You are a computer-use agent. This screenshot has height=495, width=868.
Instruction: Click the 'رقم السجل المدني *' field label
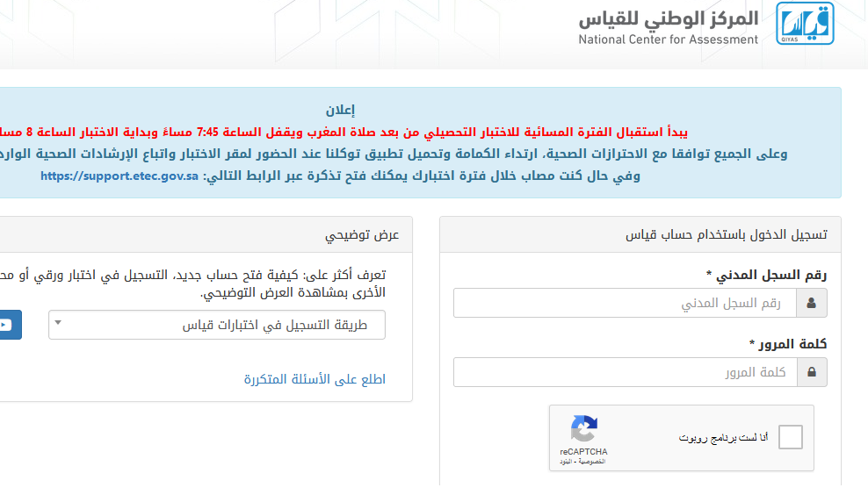coord(767,275)
